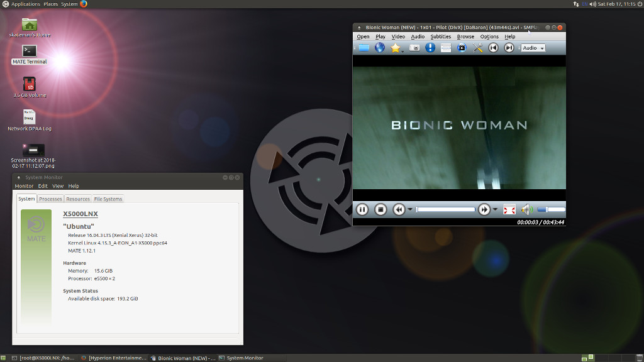Image resolution: width=644 pixels, height=362 pixels.
Task: Switch to the Hyperion Entertainment taskbar button
Action: click(113, 358)
